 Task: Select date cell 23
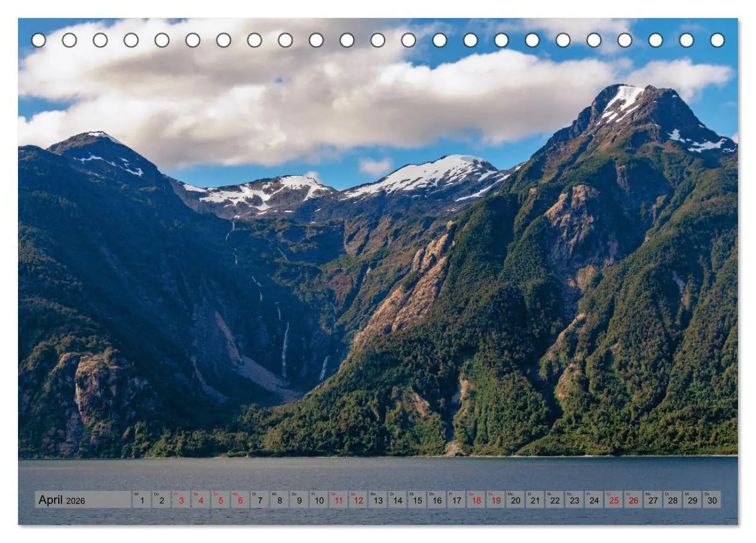click(x=574, y=499)
